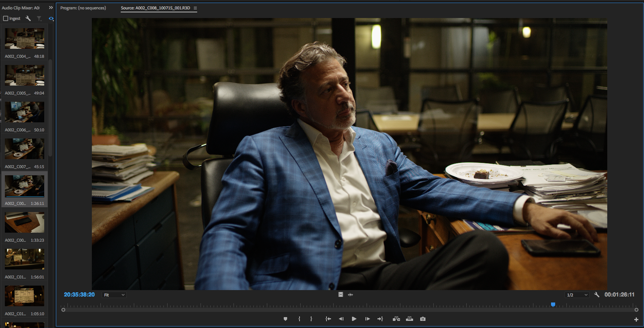
Task: Add a marker in the Source monitor
Action: (x=285, y=319)
